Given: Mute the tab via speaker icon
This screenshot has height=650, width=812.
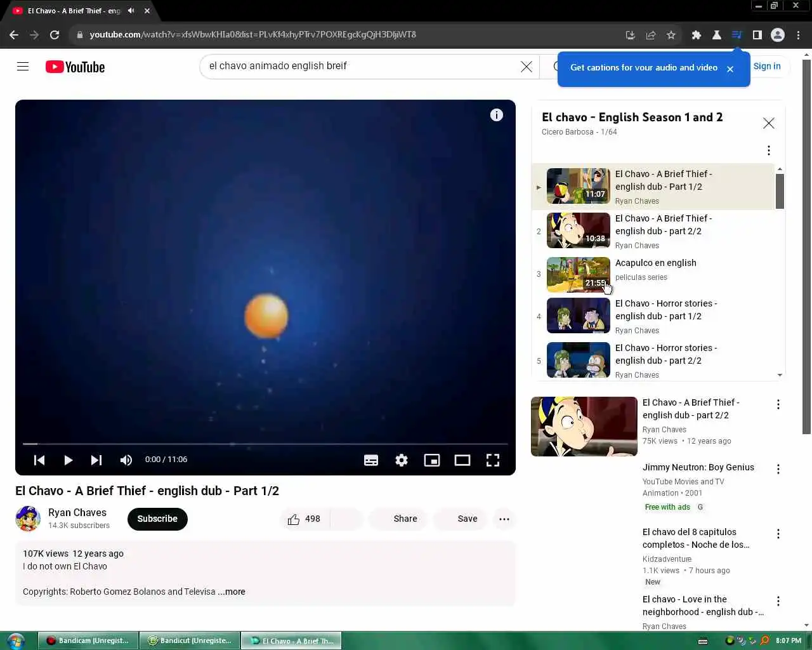Looking at the screenshot, I should (131, 11).
